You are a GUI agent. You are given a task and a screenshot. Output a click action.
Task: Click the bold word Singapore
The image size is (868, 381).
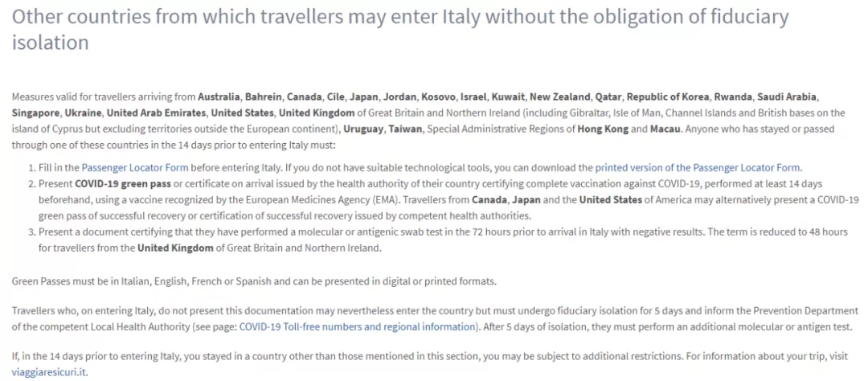click(35, 113)
